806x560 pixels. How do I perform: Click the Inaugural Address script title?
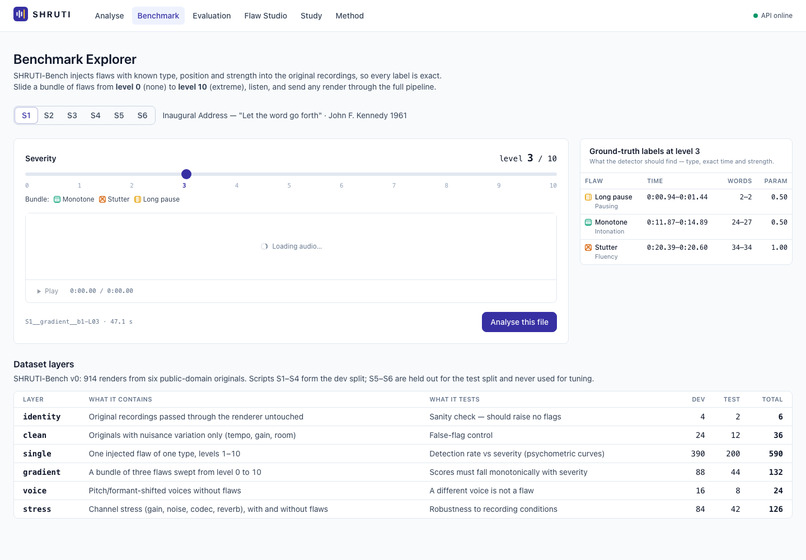point(284,115)
